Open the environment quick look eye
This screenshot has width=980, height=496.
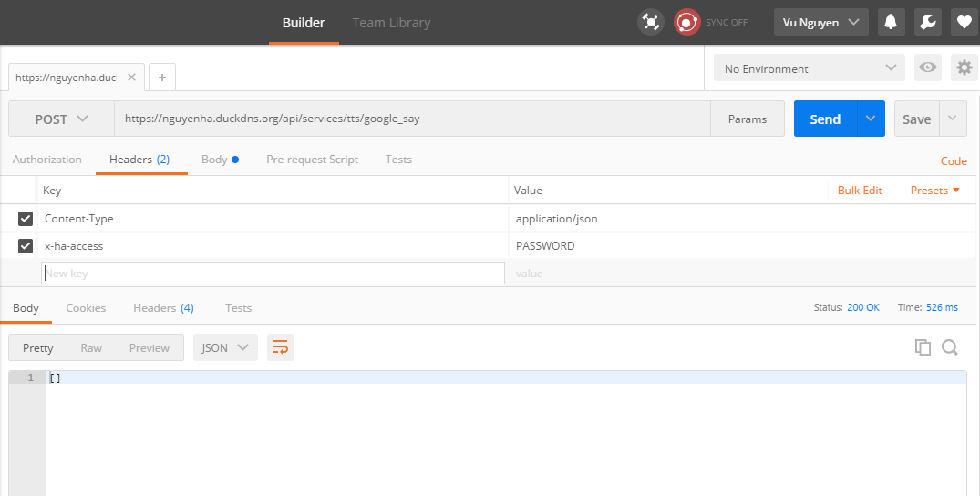coord(927,67)
